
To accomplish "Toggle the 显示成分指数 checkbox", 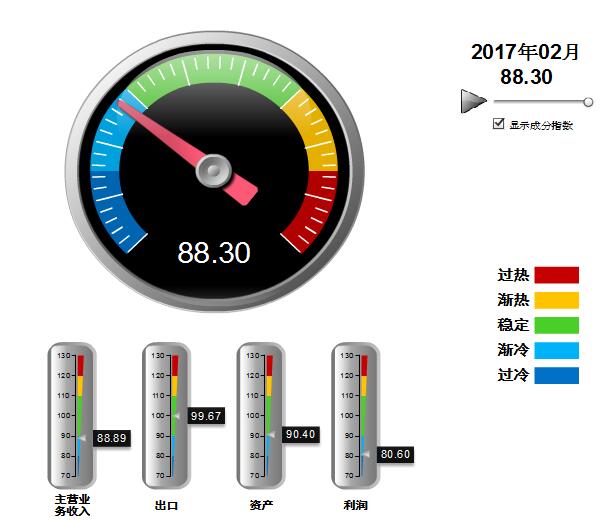I will (x=499, y=125).
